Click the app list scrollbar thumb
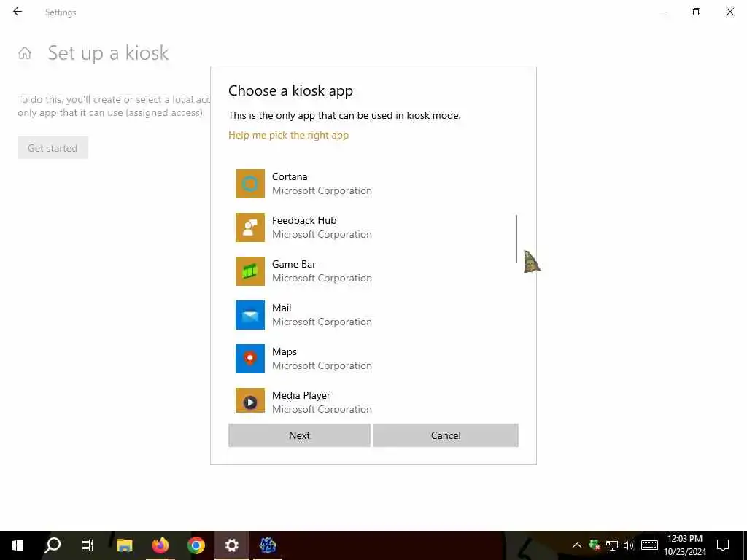The image size is (747, 560). point(516,238)
